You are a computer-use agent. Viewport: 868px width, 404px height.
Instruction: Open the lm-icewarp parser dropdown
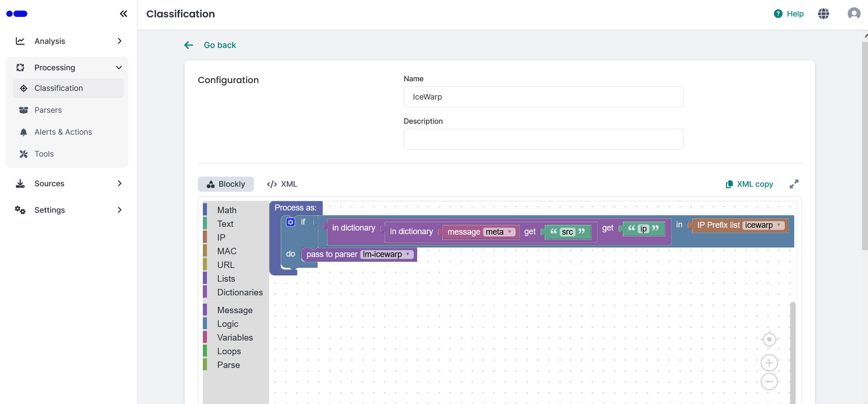point(386,254)
